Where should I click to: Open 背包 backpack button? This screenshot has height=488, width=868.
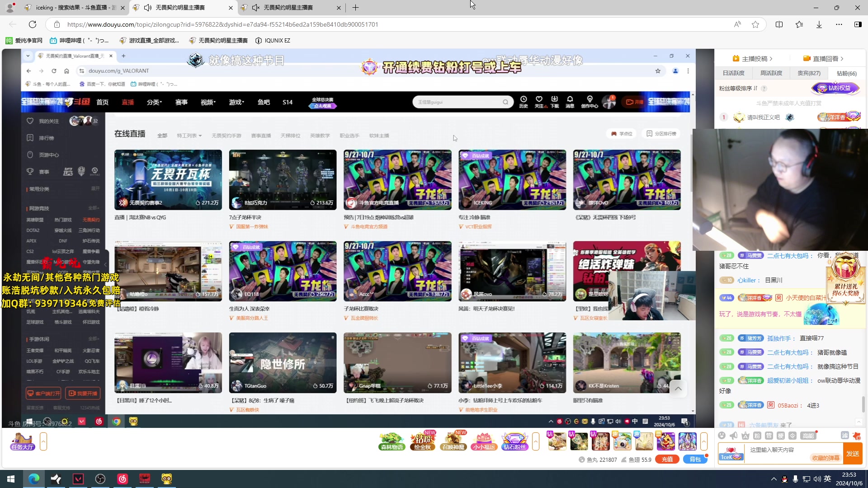(695, 460)
